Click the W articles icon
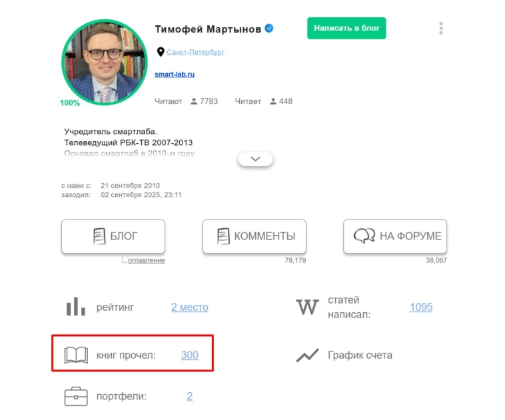The height and width of the screenshot is (420, 505). click(307, 307)
